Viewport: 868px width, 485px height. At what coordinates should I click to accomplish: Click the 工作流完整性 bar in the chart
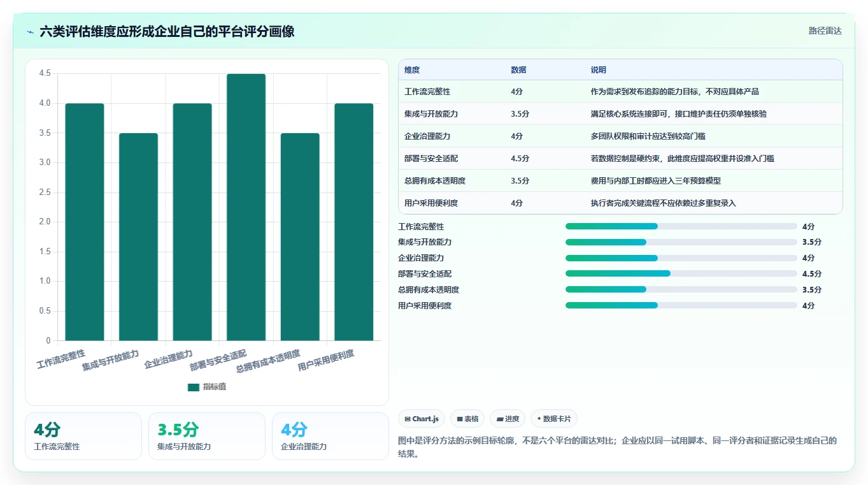click(85, 222)
